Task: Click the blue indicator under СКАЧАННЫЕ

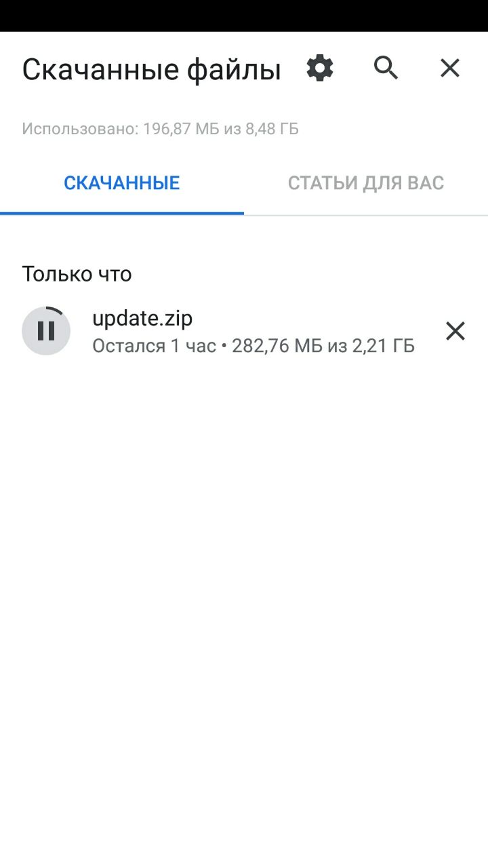Action: coord(122,214)
